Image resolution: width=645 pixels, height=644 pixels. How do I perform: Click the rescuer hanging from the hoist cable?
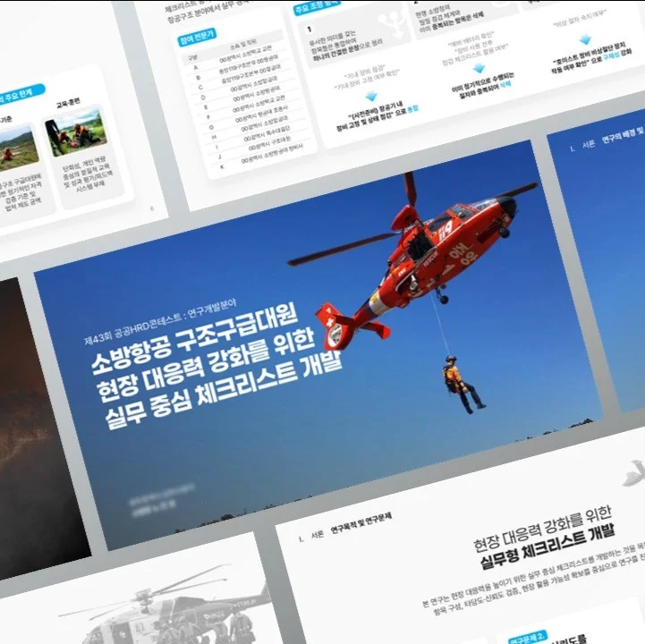click(x=462, y=385)
